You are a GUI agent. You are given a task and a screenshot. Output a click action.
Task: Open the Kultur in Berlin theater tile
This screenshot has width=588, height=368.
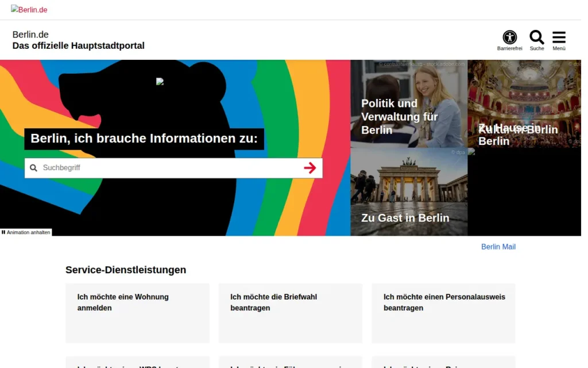coord(524,103)
